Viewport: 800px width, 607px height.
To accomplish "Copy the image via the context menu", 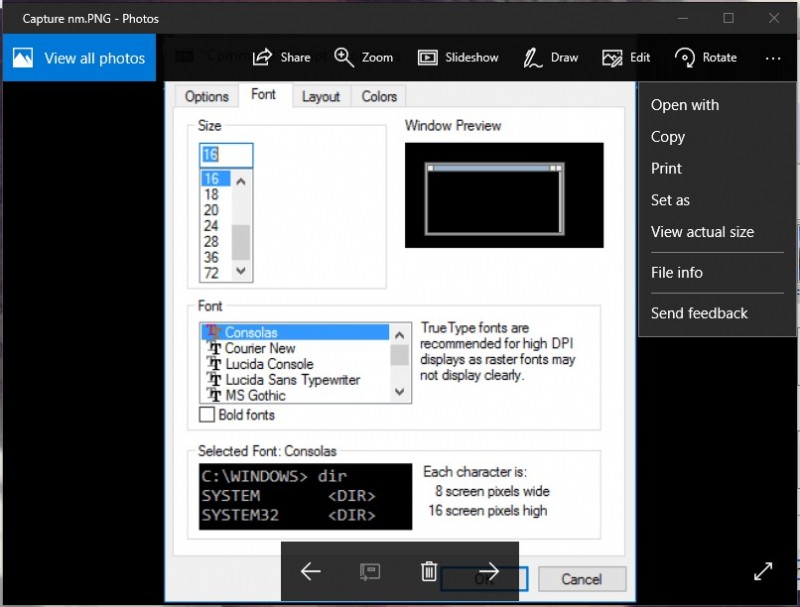I will 667,137.
